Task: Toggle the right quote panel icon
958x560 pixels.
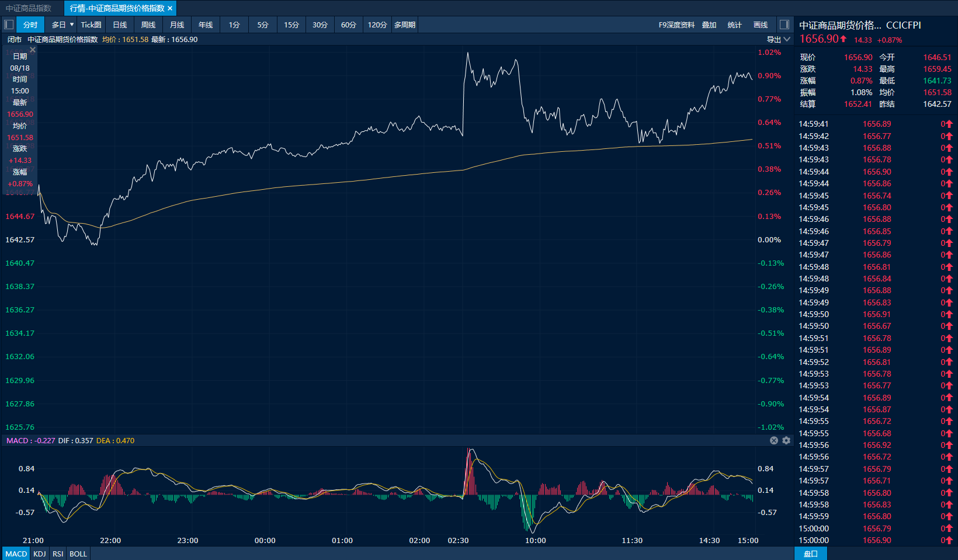Action: tap(785, 25)
